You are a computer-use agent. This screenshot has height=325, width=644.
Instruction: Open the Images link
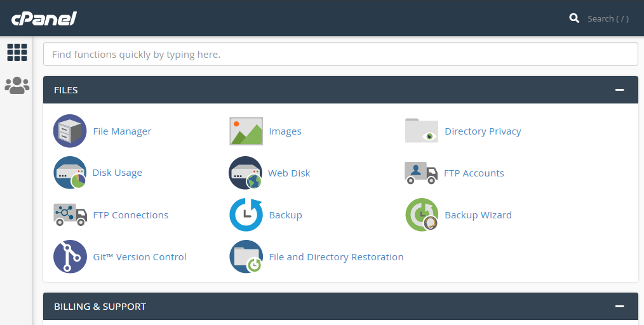tap(285, 131)
